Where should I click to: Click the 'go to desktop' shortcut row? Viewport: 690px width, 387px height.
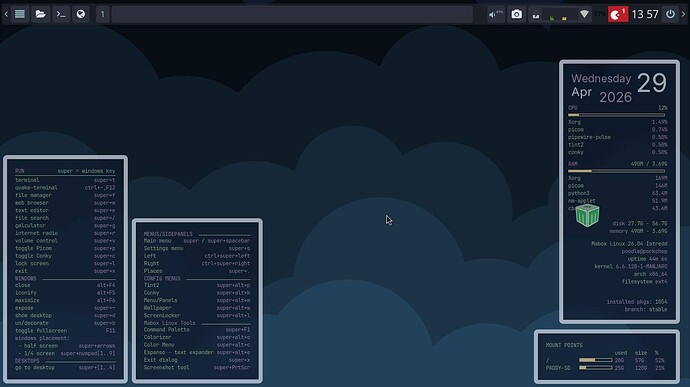[65, 368]
